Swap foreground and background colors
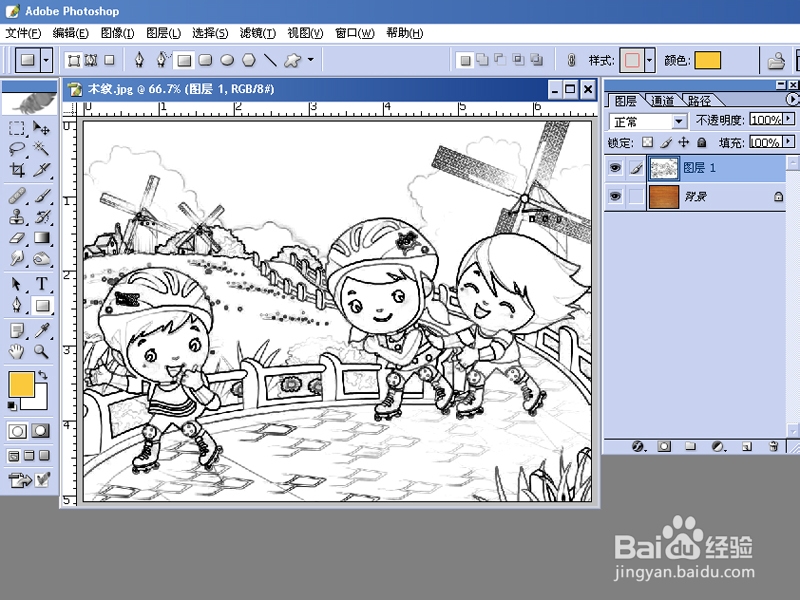This screenshot has width=800, height=600. (42, 375)
